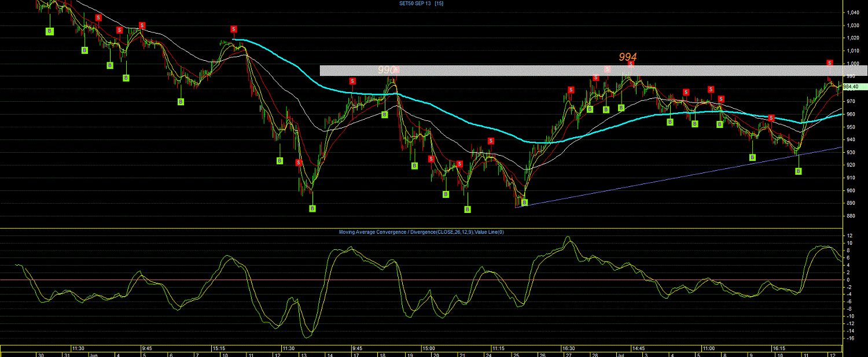Click the 930 price axis label
The image size is (868, 357).
coord(851,152)
